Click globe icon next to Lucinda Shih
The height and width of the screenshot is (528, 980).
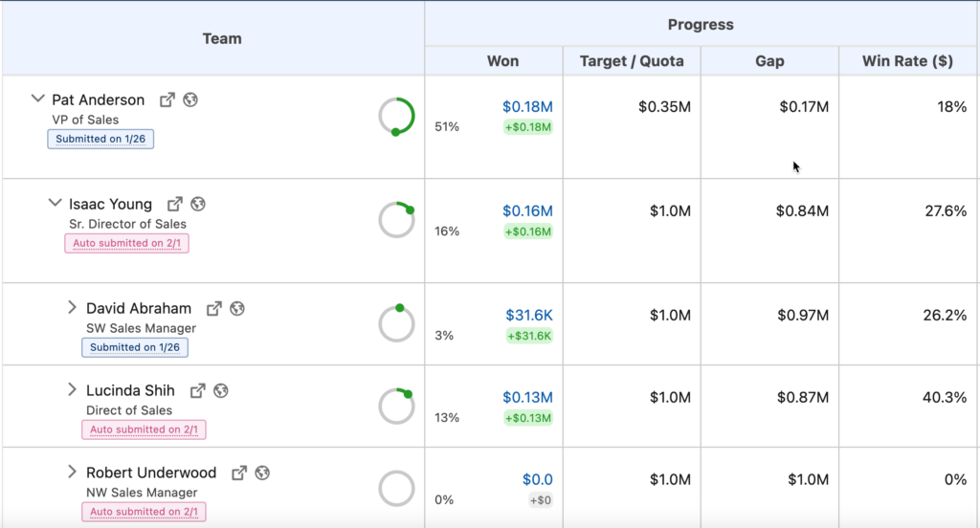click(x=220, y=390)
